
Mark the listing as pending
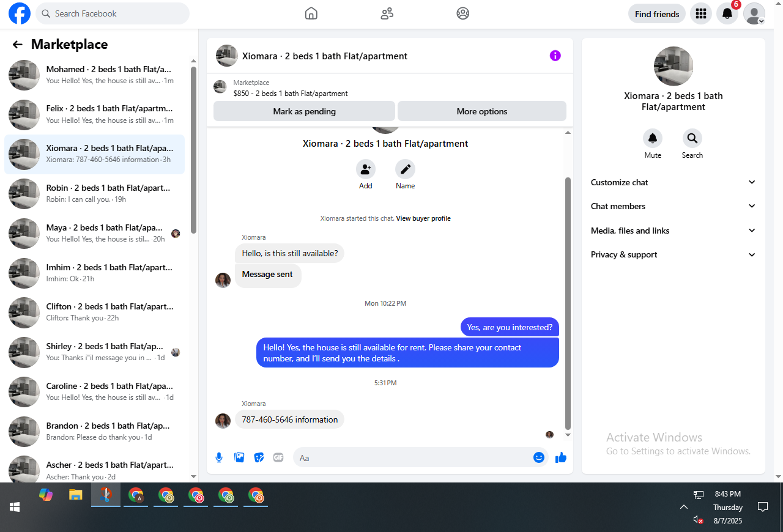tap(304, 111)
